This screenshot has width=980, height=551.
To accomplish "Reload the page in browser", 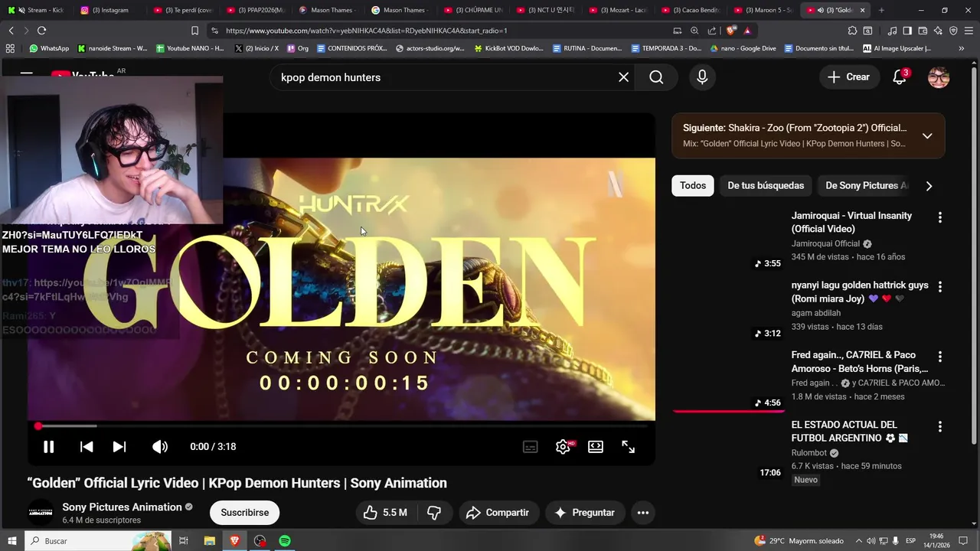I will pos(41,31).
